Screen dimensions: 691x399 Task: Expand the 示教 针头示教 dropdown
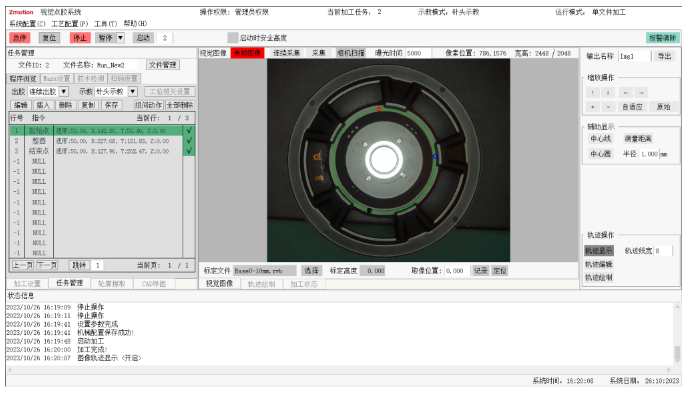click(x=133, y=92)
